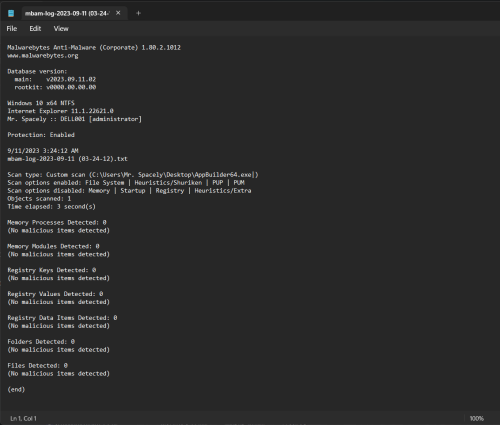Image resolution: width=500 pixels, height=425 pixels.
Task: Click '(No malicious items detected)' under Files Detected
Action: click(58, 374)
